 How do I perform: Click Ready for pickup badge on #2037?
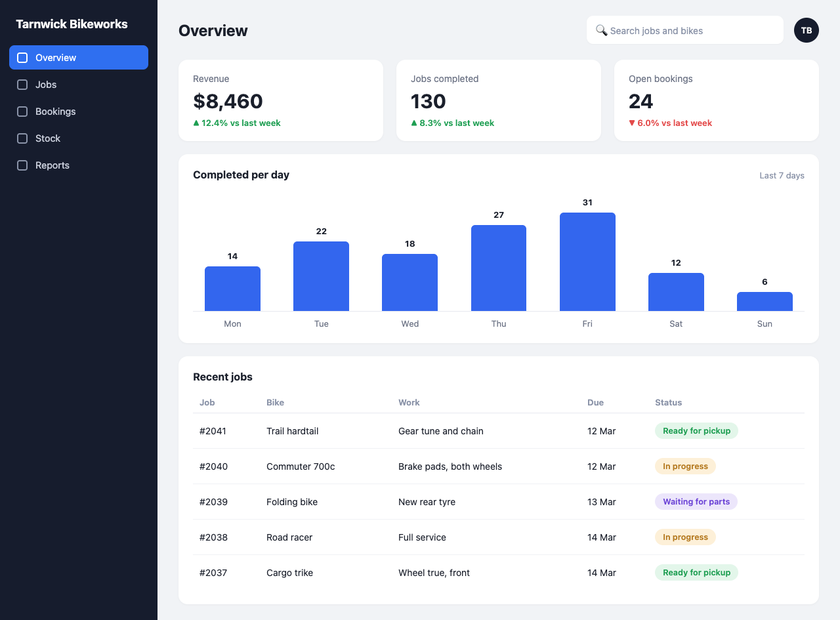pos(696,573)
